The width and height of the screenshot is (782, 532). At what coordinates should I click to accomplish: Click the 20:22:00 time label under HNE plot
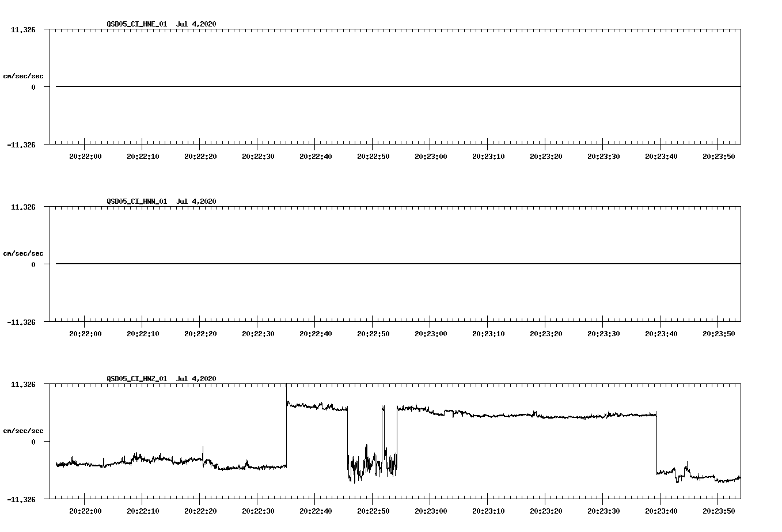pos(85,156)
